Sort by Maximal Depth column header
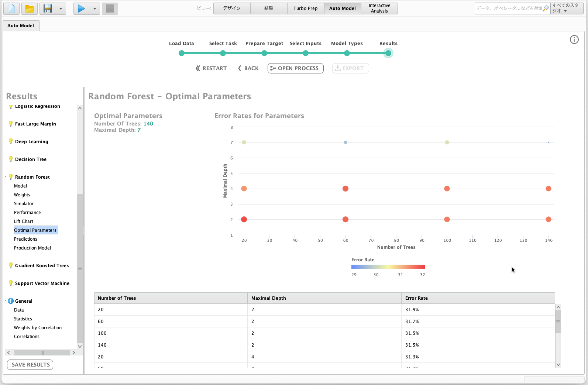 pos(324,298)
